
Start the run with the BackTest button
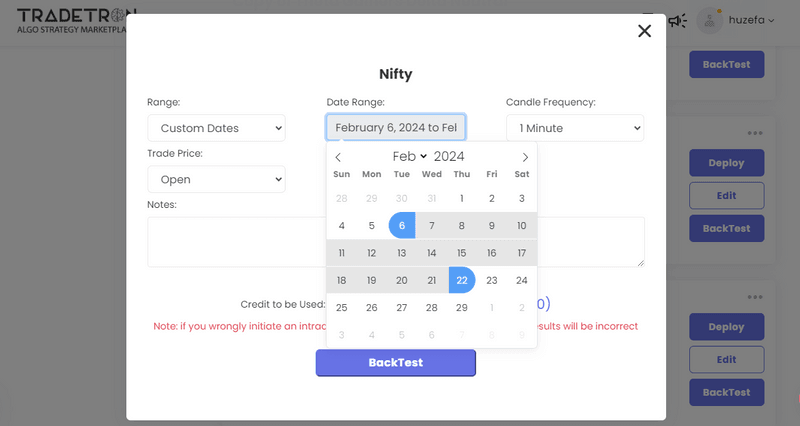pyautogui.click(x=395, y=362)
